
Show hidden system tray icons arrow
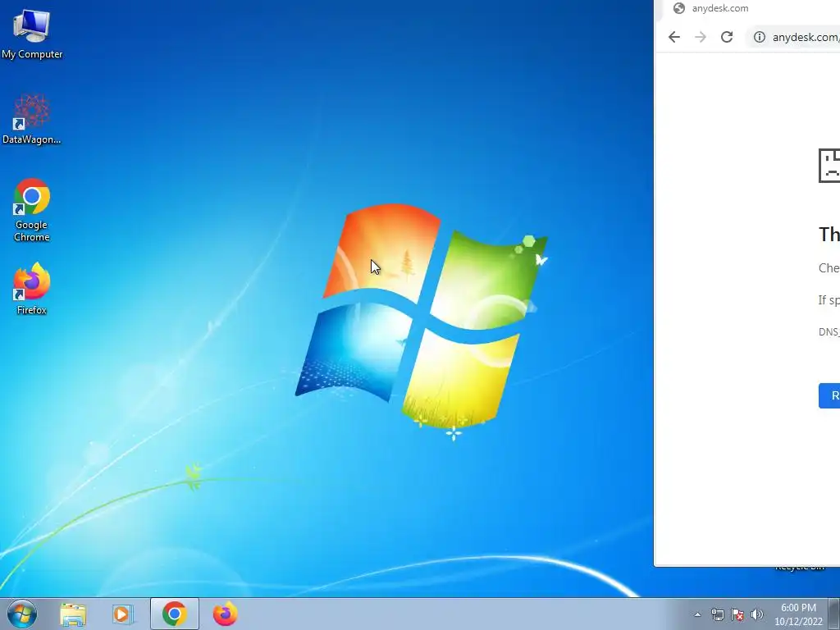click(x=697, y=614)
